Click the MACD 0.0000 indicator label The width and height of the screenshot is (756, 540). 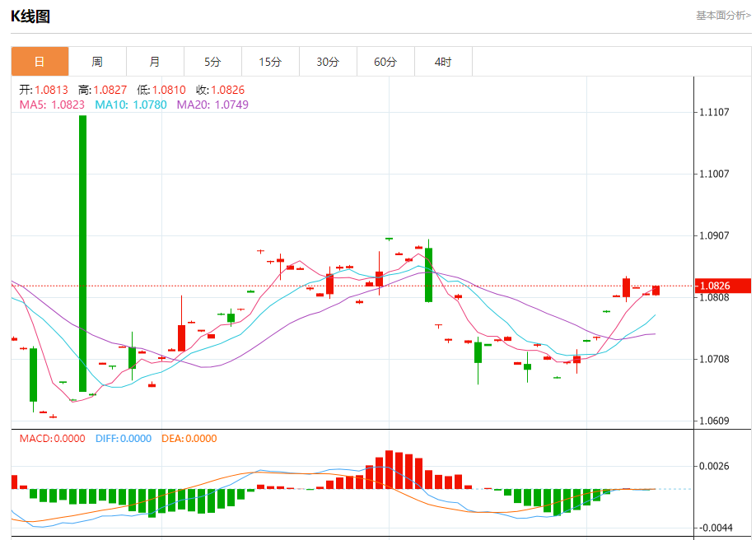coord(52,439)
